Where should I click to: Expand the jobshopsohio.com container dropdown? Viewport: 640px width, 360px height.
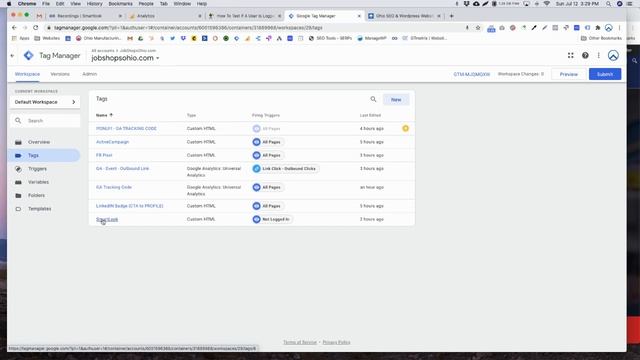(158, 58)
